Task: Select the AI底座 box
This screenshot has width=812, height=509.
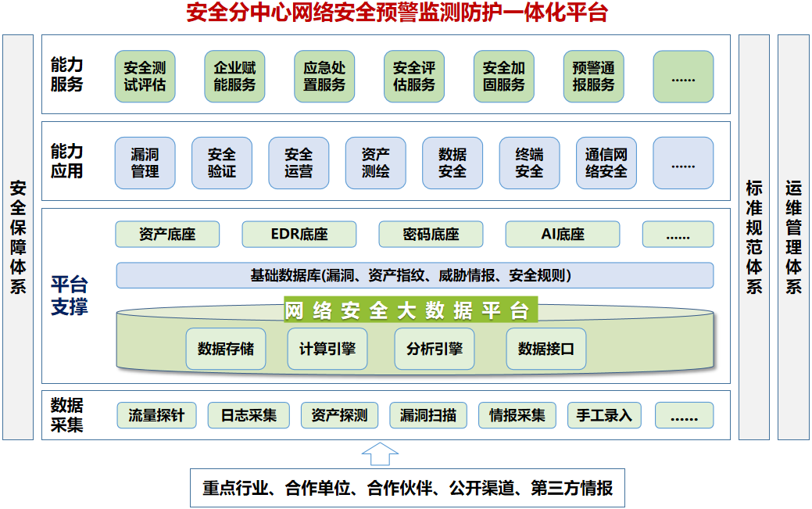Action: pyautogui.click(x=562, y=235)
